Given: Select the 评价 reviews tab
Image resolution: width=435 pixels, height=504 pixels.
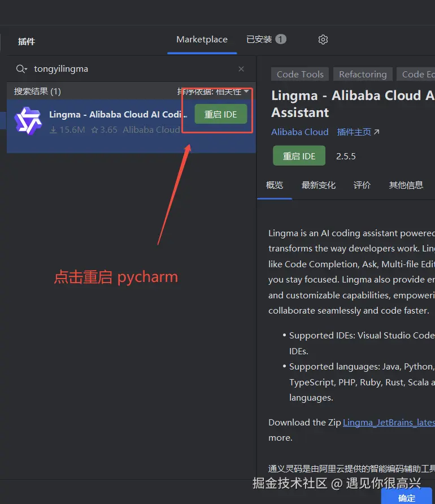Looking at the screenshot, I should tap(362, 185).
